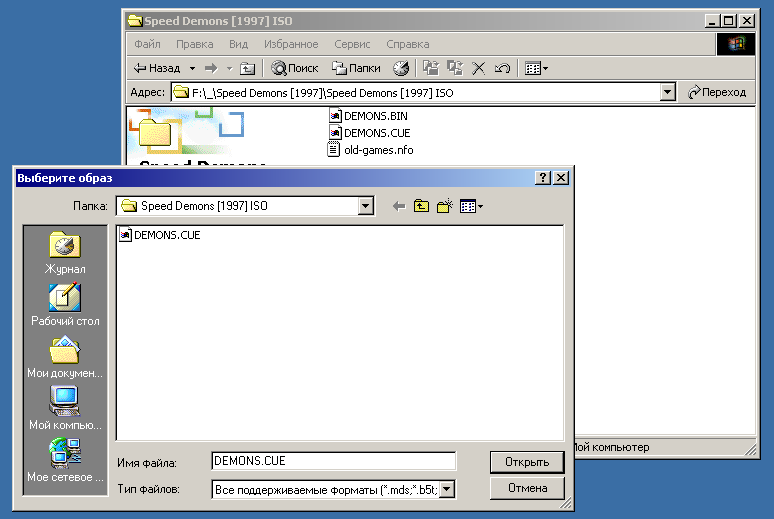The height and width of the screenshot is (519, 774).
Task: Click the Имя файла input field
Action: pyautogui.click(x=333, y=461)
